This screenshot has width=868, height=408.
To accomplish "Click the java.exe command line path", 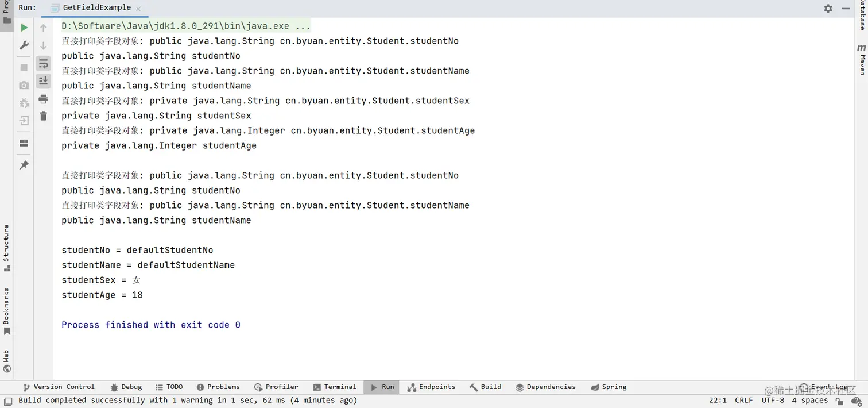I will click(186, 26).
